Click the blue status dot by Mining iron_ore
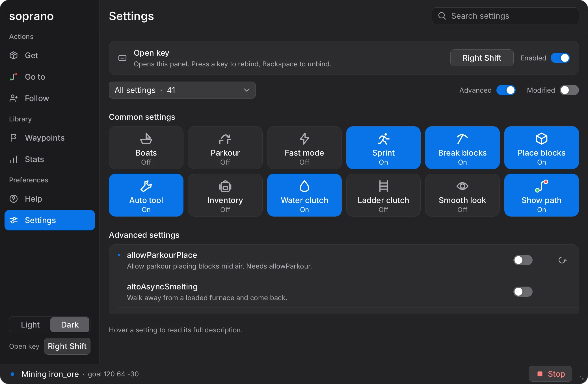Image resolution: width=588 pixels, height=384 pixels. coord(12,374)
